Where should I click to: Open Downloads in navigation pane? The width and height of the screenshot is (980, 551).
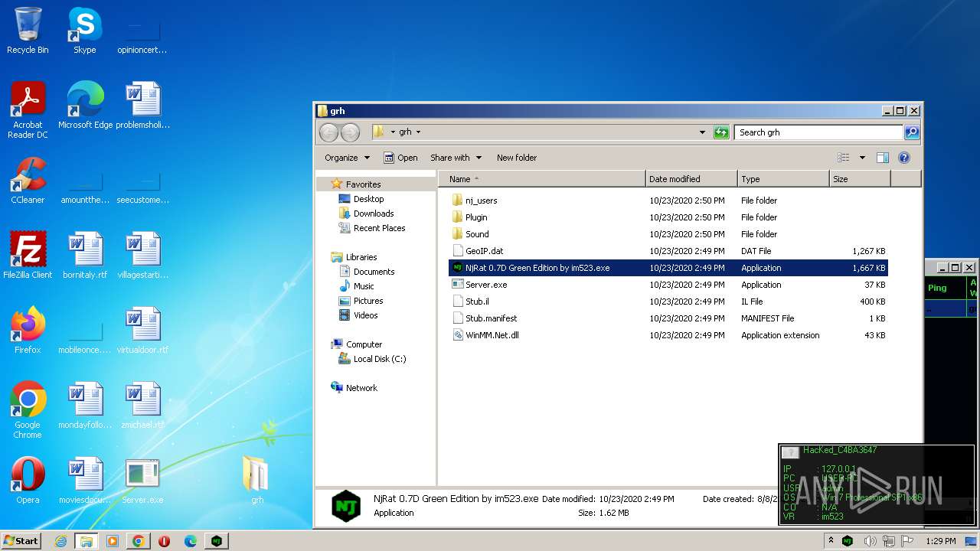[x=366, y=214]
